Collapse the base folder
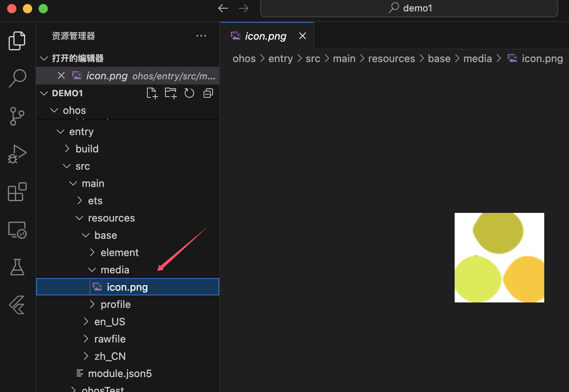Image resolution: width=569 pixels, height=392 pixels. (128, 235)
